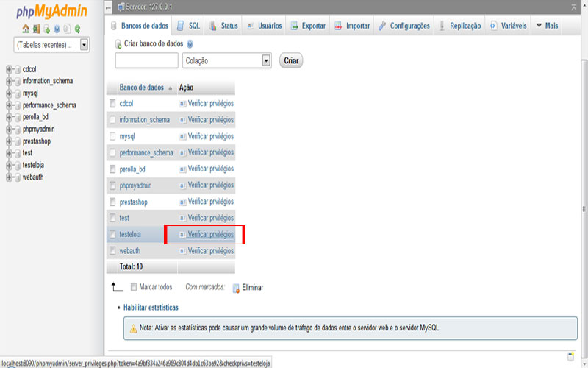Open the Importar tab

click(352, 26)
